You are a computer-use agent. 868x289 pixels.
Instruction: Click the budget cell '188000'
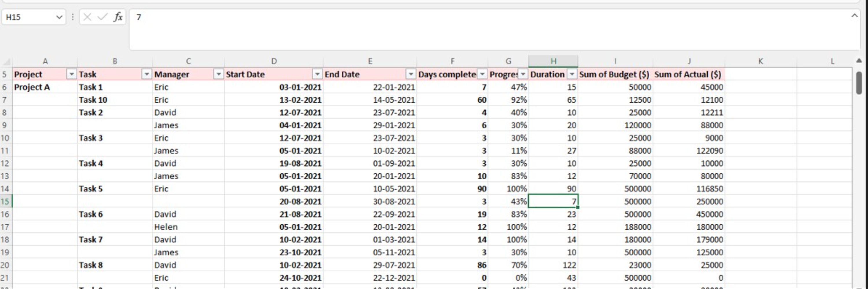pos(615,227)
